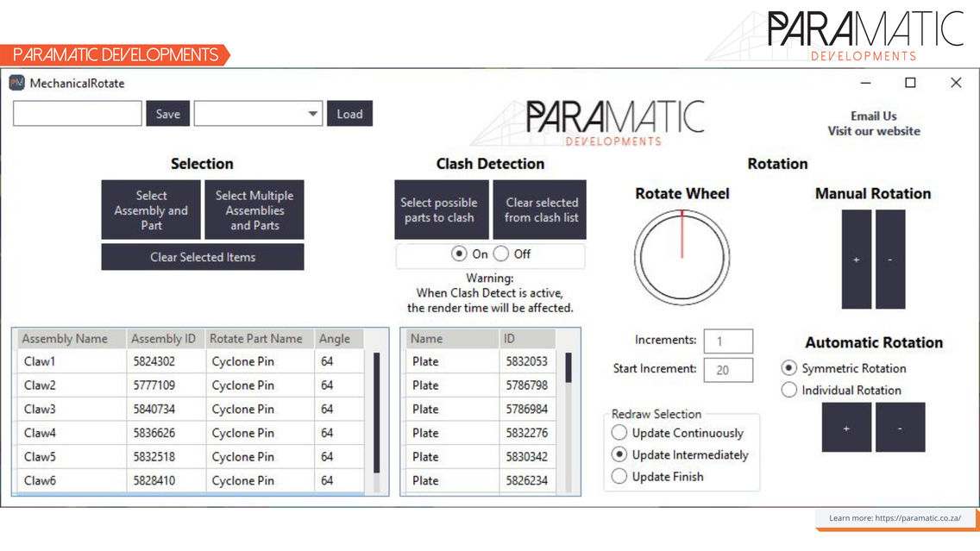Sort by Angle column header
The height and width of the screenshot is (551, 980).
tap(338, 339)
